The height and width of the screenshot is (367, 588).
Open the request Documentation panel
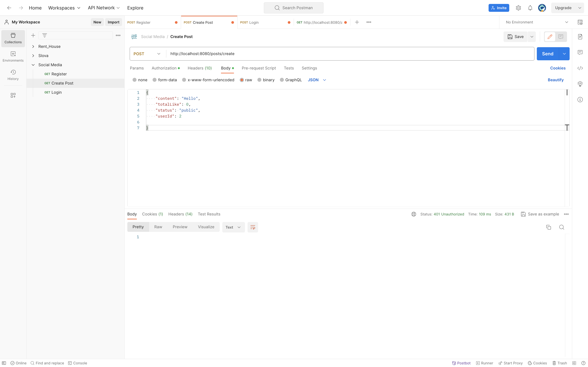580,36
